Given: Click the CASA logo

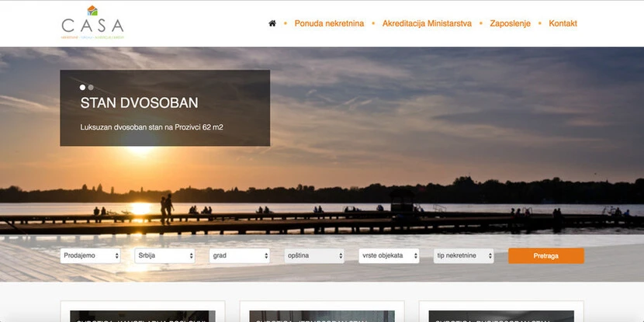Looking at the screenshot, I should 92,23.
